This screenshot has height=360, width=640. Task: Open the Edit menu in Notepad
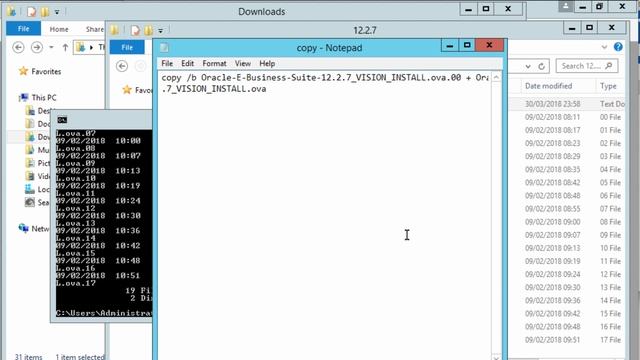click(x=187, y=63)
